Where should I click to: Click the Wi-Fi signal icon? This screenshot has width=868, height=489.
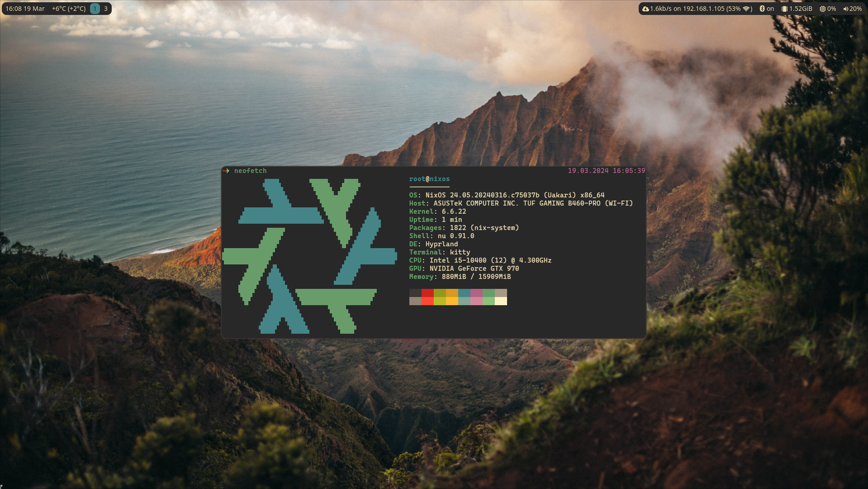[746, 9]
